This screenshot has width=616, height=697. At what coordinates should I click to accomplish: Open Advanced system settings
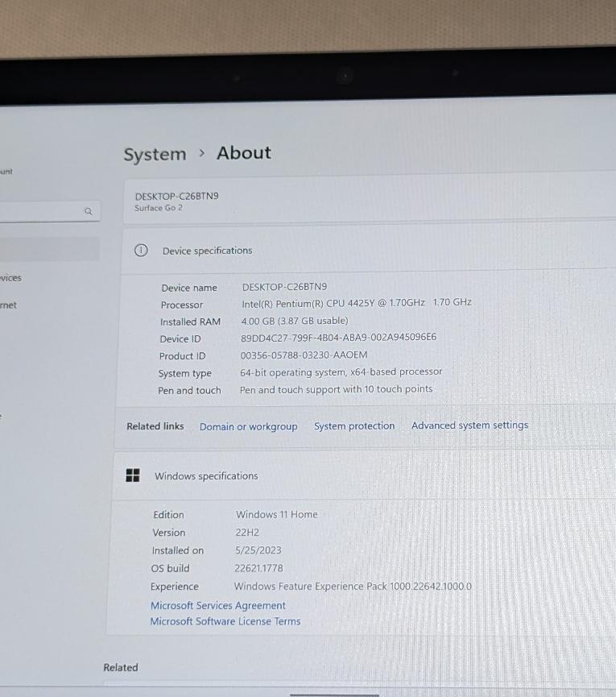469,425
